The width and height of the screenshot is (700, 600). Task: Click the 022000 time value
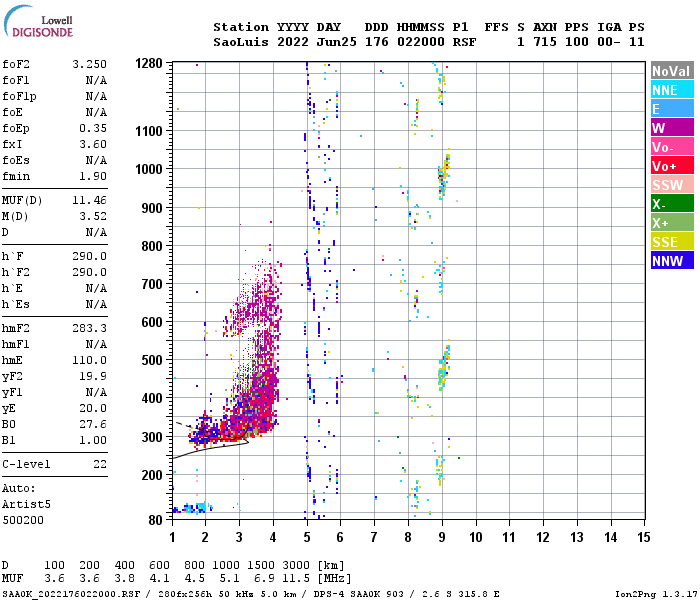[x=421, y=42]
